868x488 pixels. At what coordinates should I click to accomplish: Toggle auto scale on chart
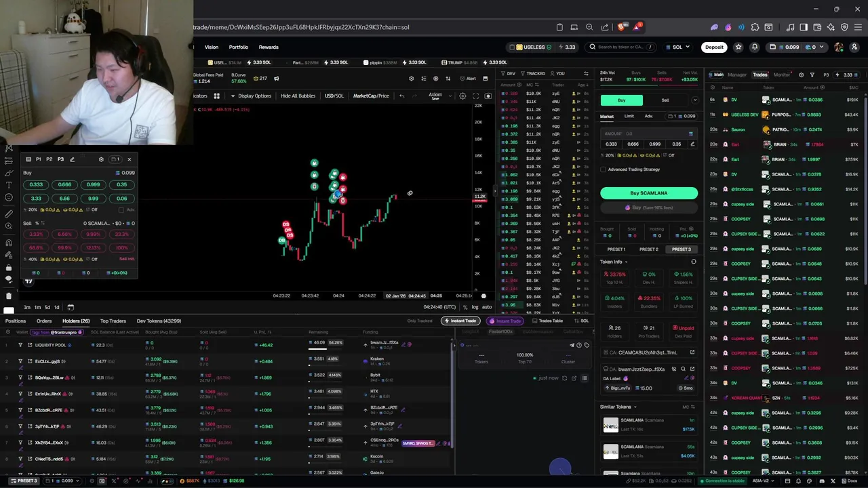487,307
